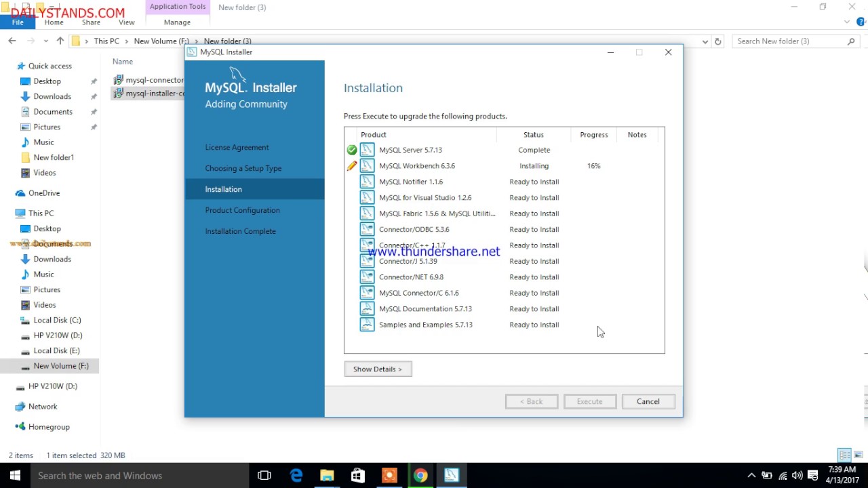Click the Connector/ODBC 5.3.6 product icon

point(367,229)
